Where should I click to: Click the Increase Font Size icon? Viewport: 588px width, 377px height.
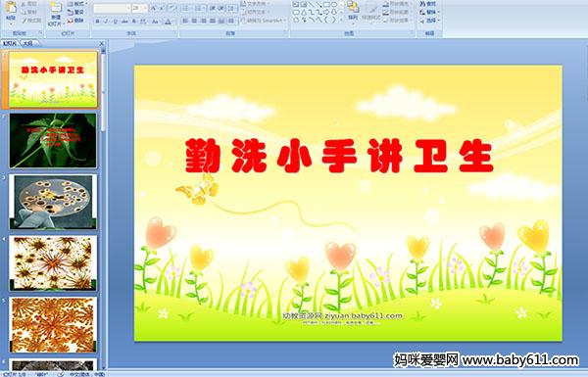click(x=154, y=8)
